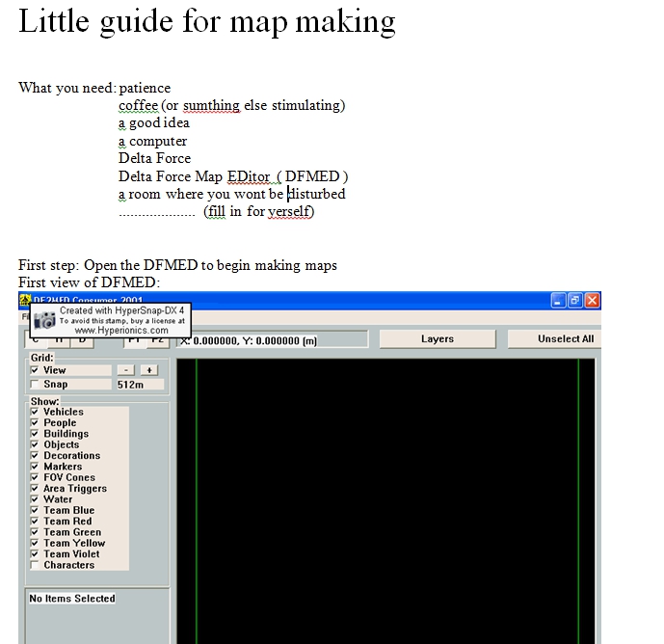The image size is (664, 644).
Task: Click the misspelled word 'yerself'
Action: click(x=289, y=211)
